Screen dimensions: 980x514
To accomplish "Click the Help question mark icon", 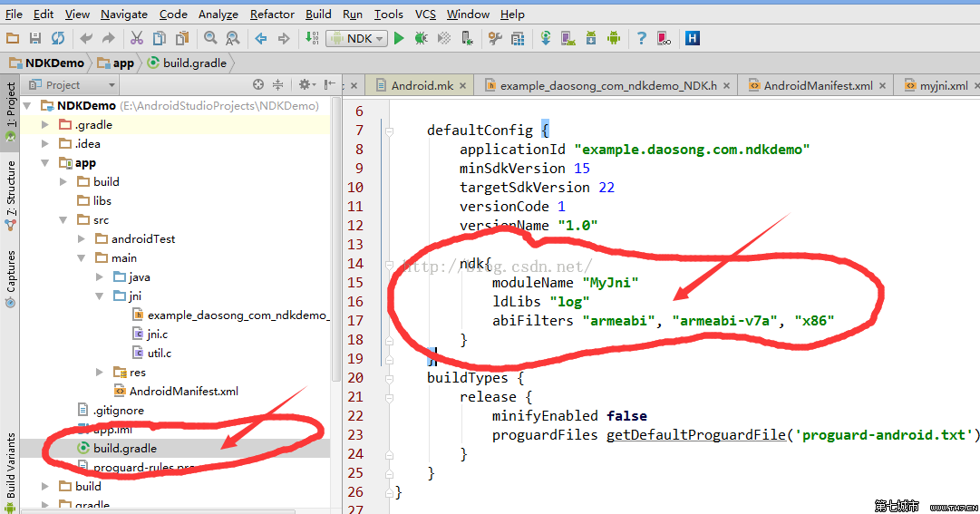I will click(641, 39).
